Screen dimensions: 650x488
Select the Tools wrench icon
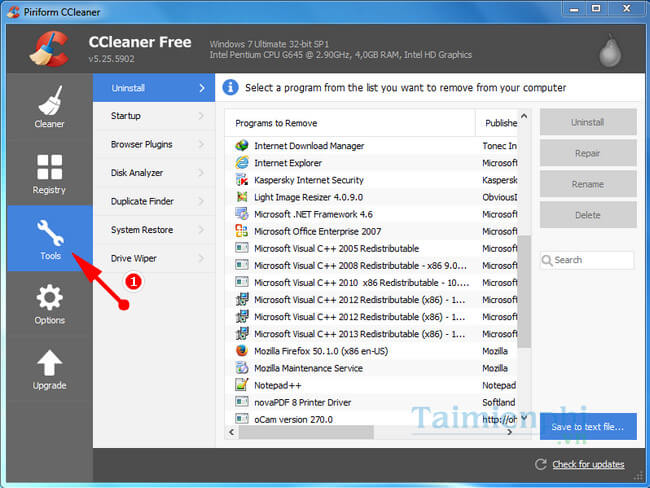[50, 232]
